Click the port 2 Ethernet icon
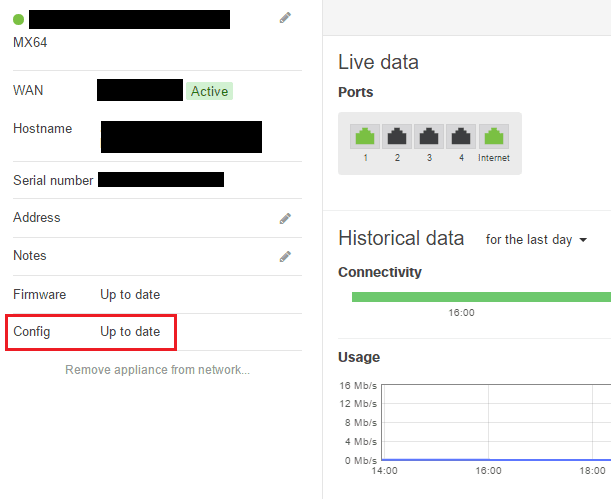The height and width of the screenshot is (499, 611). (397, 137)
